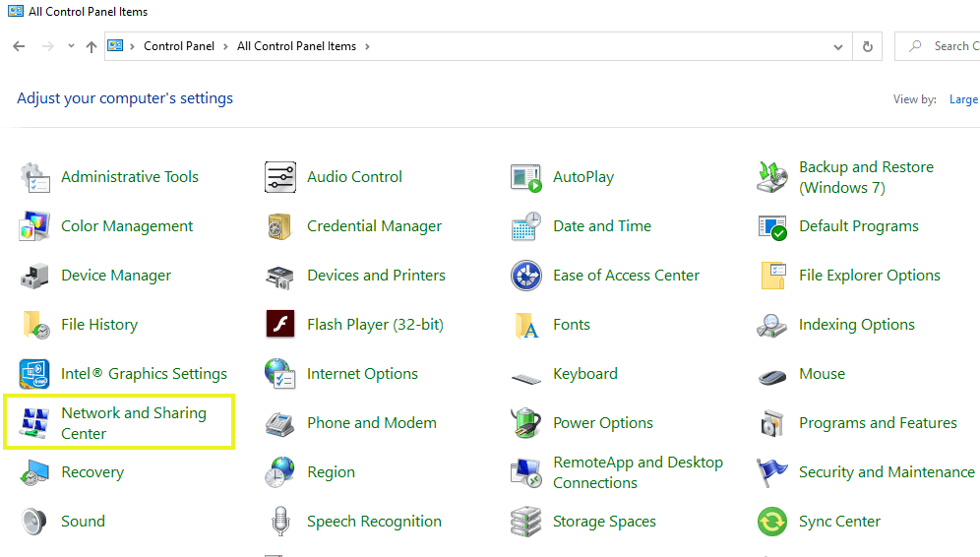Click the Keyboard icon
This screenshot has width=980, height=557.
525,378
